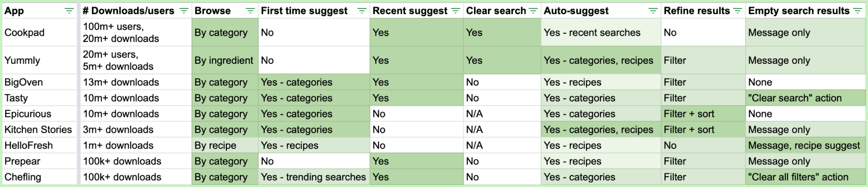Select the Yummly By ingredient cell
Image resolution: width=868 pixels, height=187 pixels.
click(x=225, y=60)
